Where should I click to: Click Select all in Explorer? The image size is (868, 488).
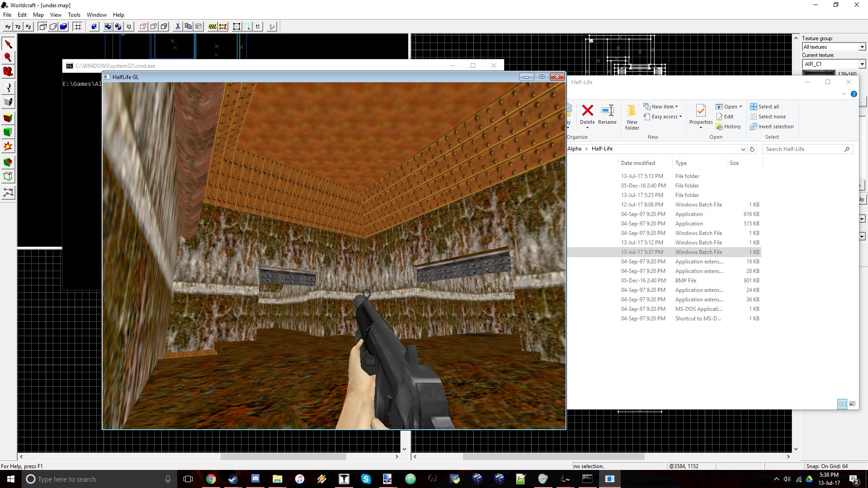[x=764, y=107]
